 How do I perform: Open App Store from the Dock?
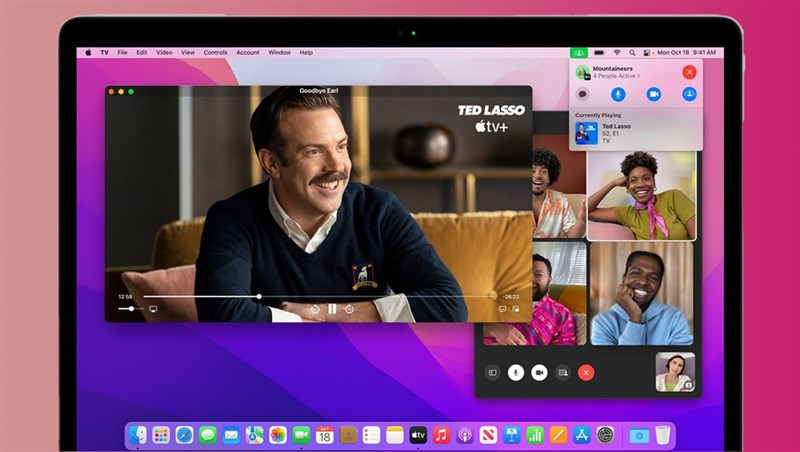pos(582,435)
